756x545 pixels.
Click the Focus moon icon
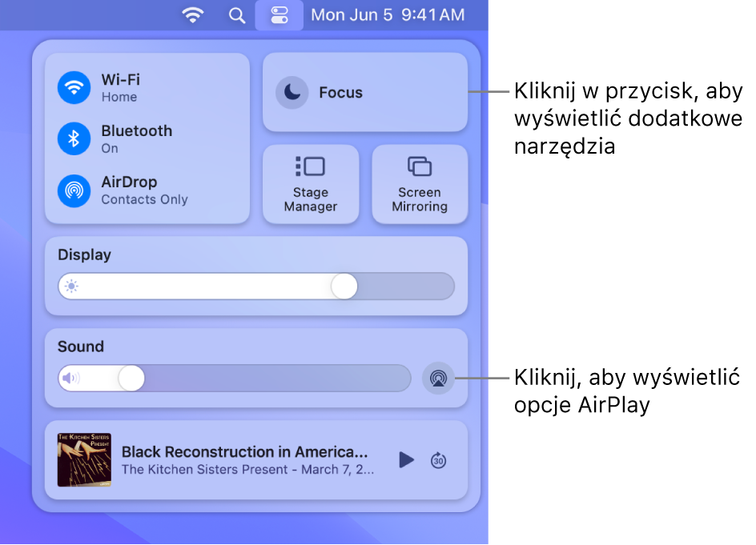point(292,92)
